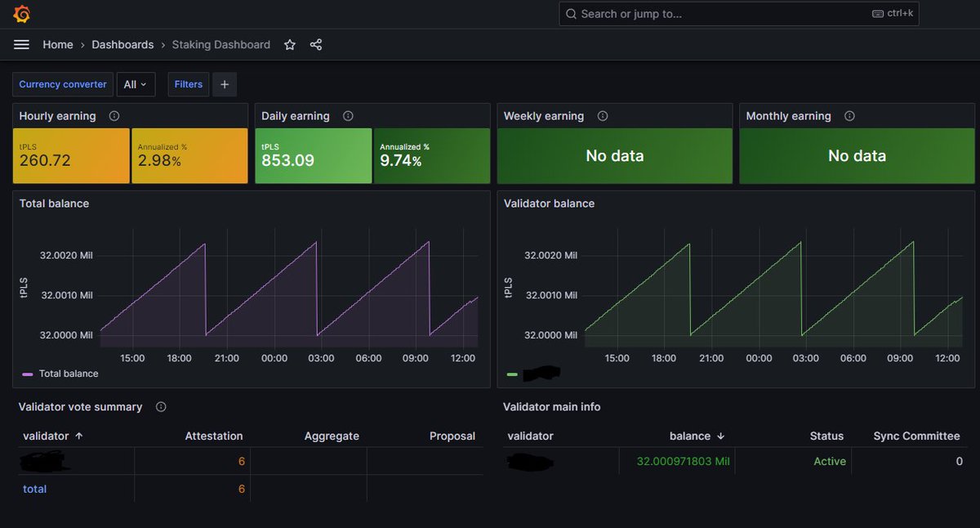980x528 pixels.
Task: Sort by validator ascending arrow in vote summary
Action: point(78,436)
